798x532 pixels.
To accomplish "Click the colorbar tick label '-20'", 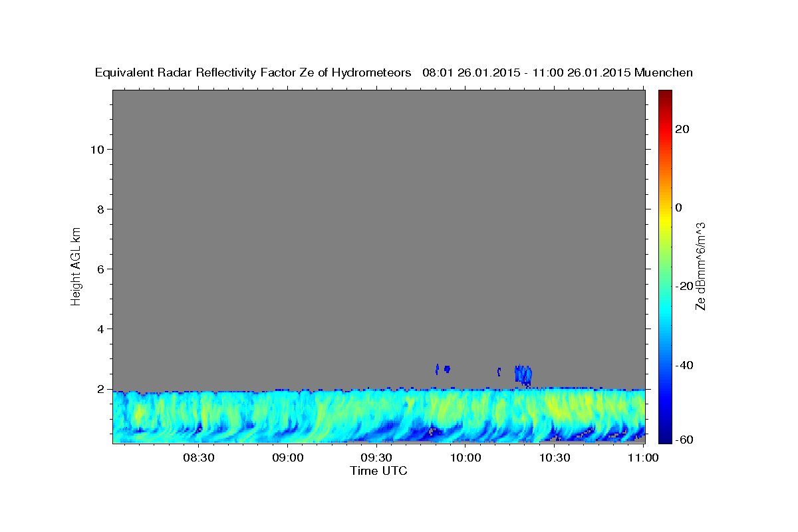I will (684, 286).
